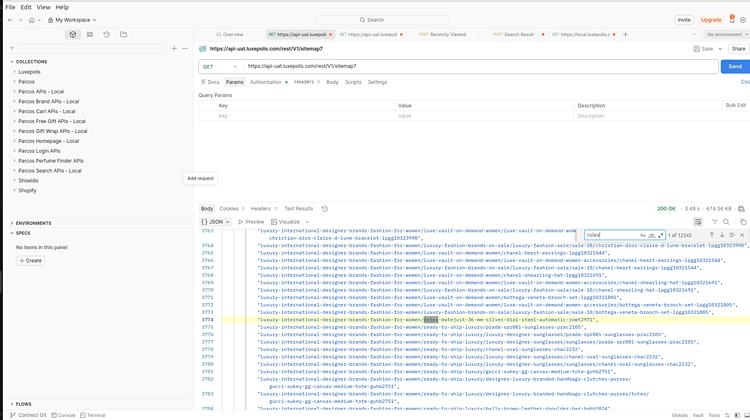
Task: Toggle word wrap in response body
Action: pos(698,222)
